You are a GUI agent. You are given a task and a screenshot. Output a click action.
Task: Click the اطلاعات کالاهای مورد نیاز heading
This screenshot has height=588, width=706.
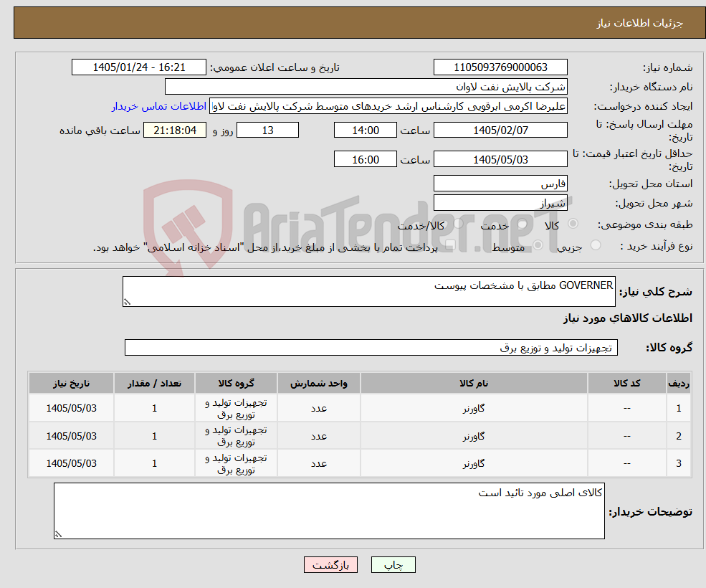(x=628, y=318)
